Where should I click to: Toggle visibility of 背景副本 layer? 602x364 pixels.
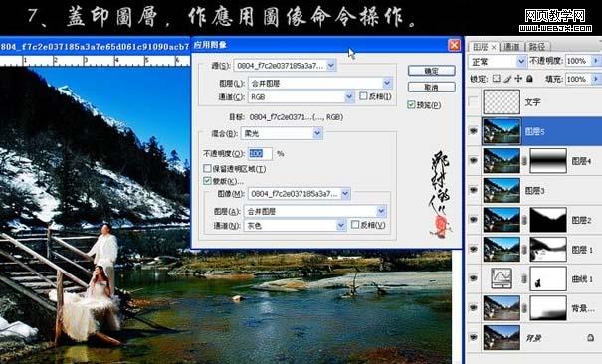(x=473, y=308)
